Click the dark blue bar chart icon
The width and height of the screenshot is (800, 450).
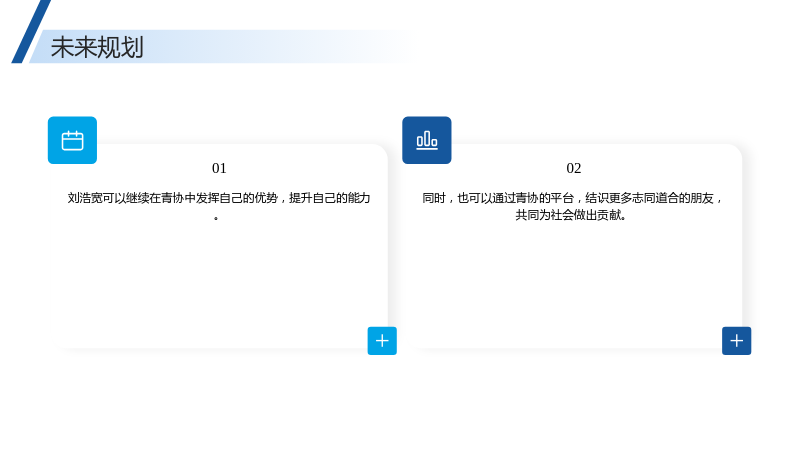(427, 140)
